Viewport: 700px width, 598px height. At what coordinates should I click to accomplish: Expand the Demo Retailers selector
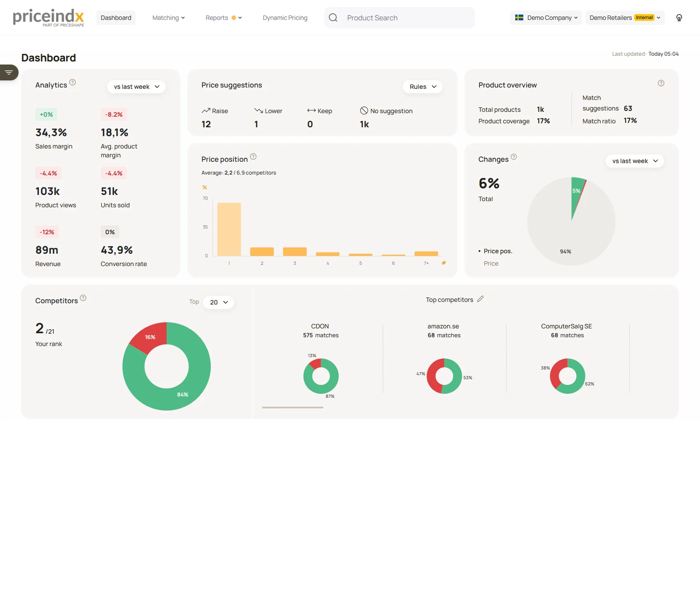pyautogui.click(x=625, y=18)
